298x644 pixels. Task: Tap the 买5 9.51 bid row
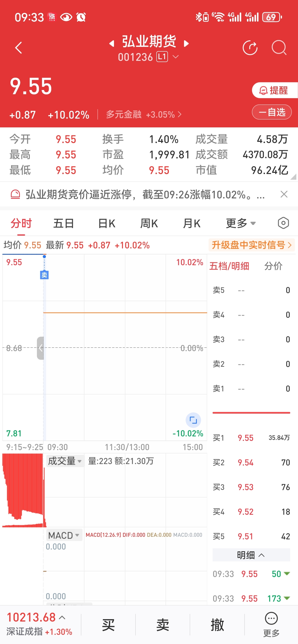point(251,536)
